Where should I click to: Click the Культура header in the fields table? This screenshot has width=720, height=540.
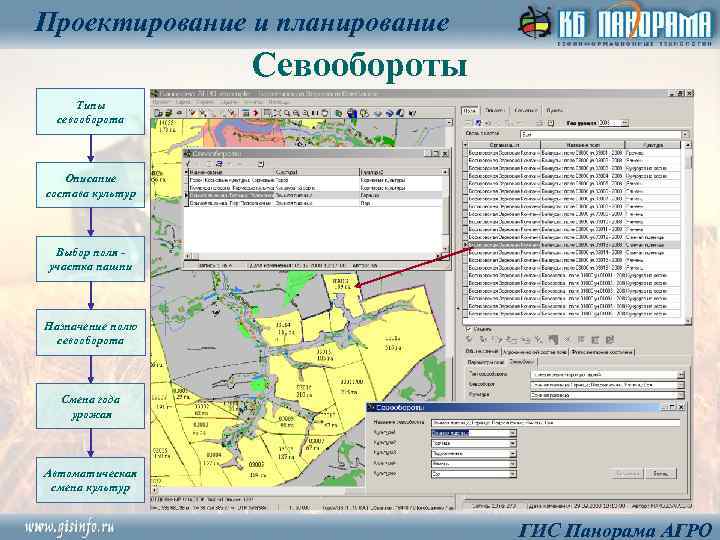click(x=652, y=145)
